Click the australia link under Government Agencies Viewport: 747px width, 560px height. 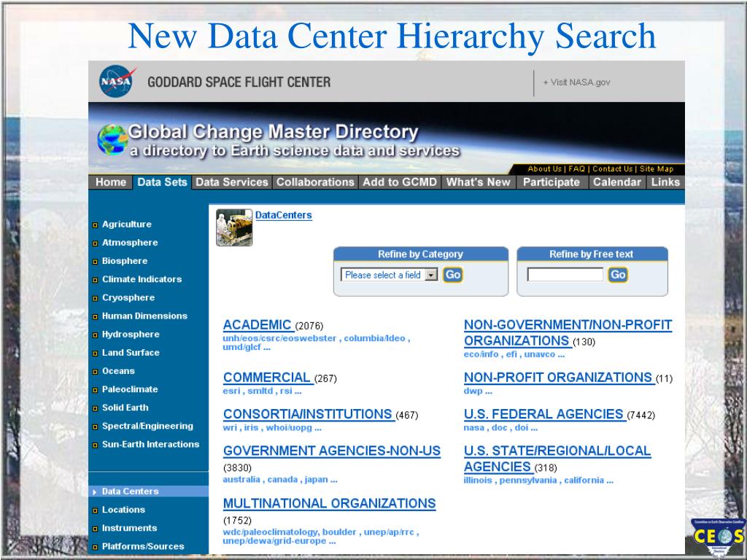click(241, 480)
